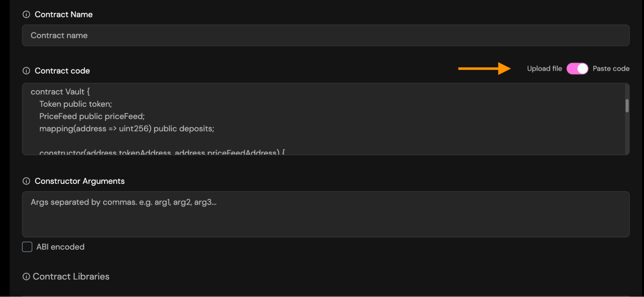Select the "Paste code" option label
644x297 pixels.
(x=611, y=69)
